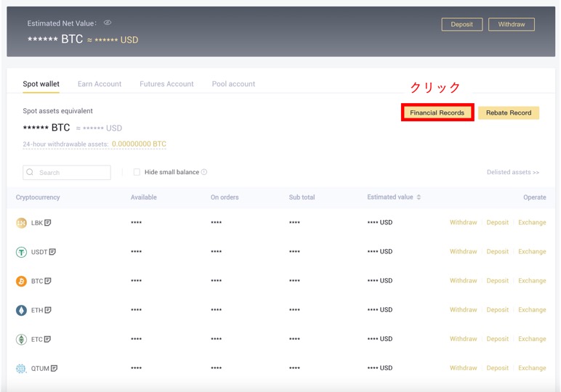Viewport: 561px width, 392px height.
Task: Click Deposit in the ETH row
Action: (x=497, y=310)
